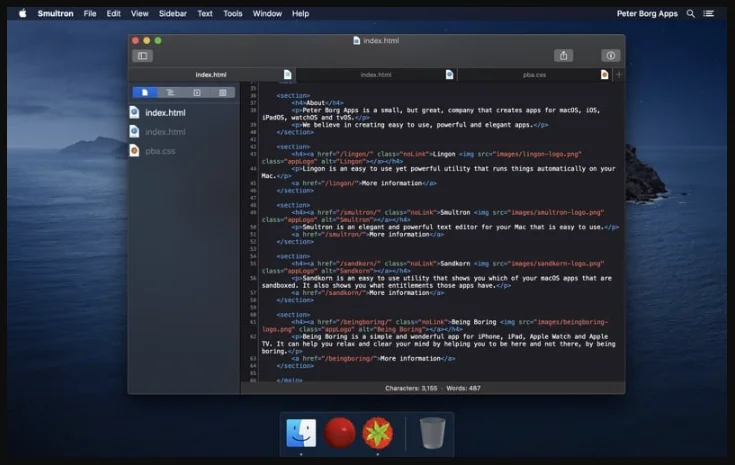Select the dimmed index.html sidebar row
735x465 pixels.
(x=184, y=132)
